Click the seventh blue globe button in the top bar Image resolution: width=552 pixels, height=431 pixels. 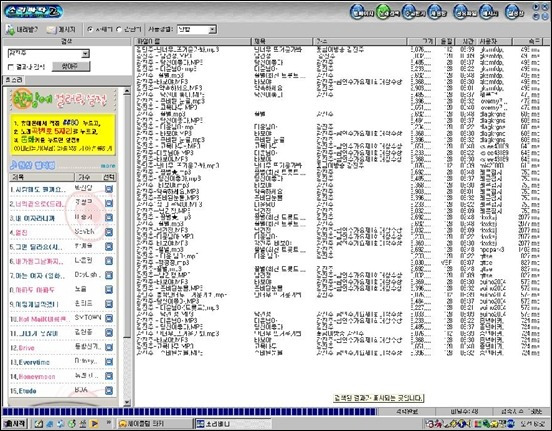tap(514, 13)
